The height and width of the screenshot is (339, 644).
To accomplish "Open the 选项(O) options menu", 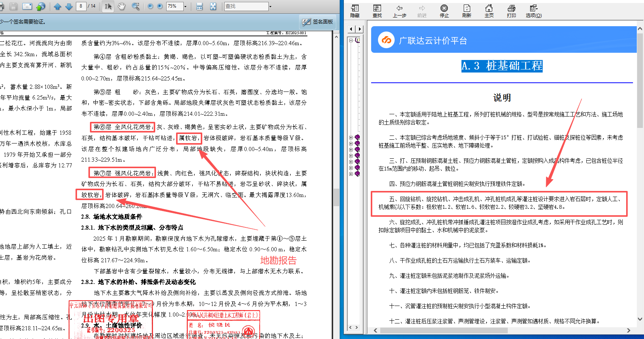I will point(534,11).
